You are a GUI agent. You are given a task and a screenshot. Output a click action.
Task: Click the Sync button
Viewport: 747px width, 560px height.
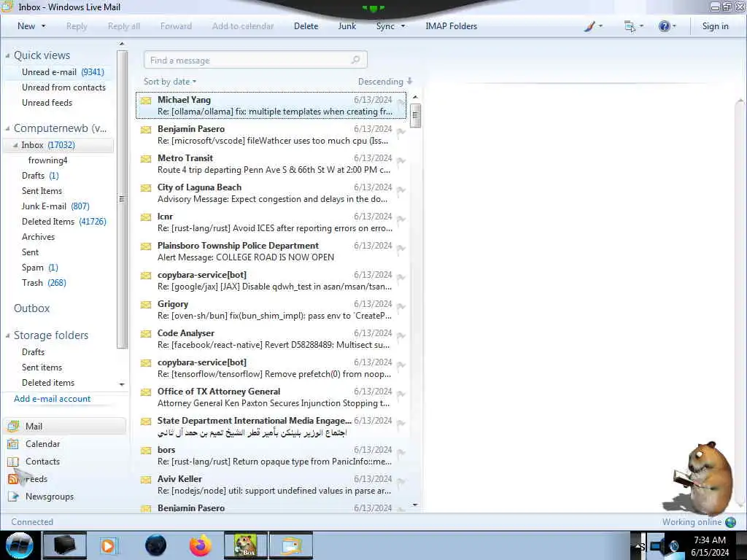click(x=385, y=26)
